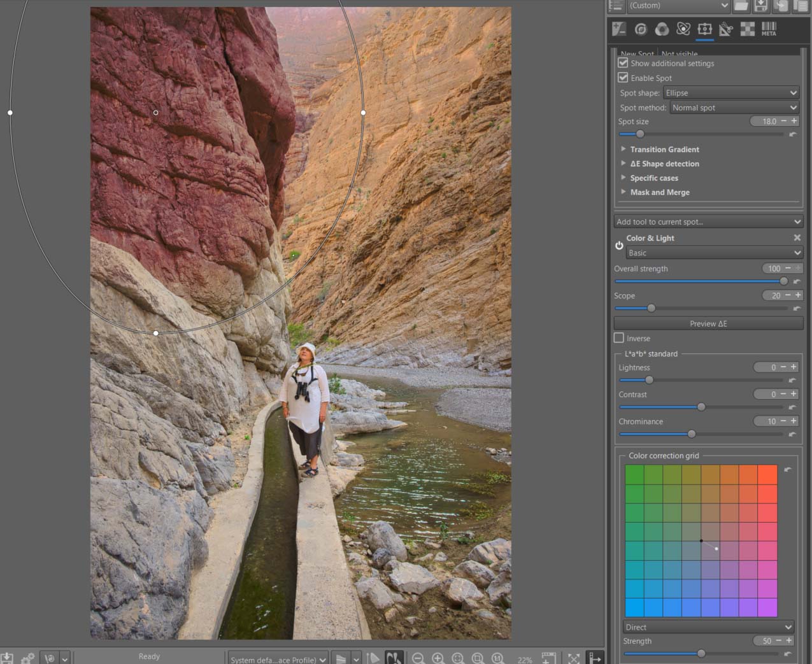
Task: Disable the Enable Spot checkbox
Action: coord(623,78)
